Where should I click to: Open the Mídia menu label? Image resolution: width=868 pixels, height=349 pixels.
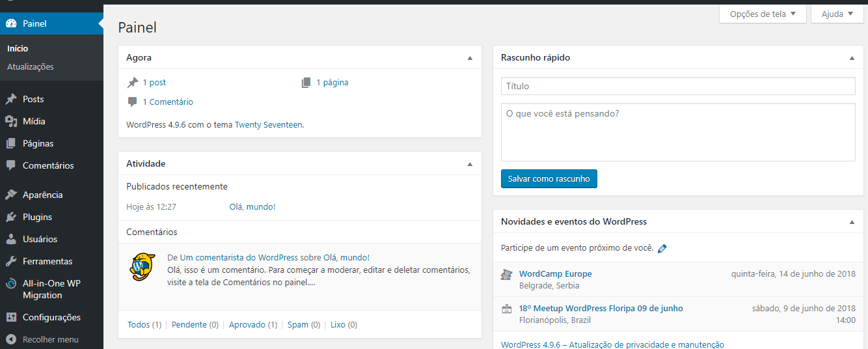(34, 121)
